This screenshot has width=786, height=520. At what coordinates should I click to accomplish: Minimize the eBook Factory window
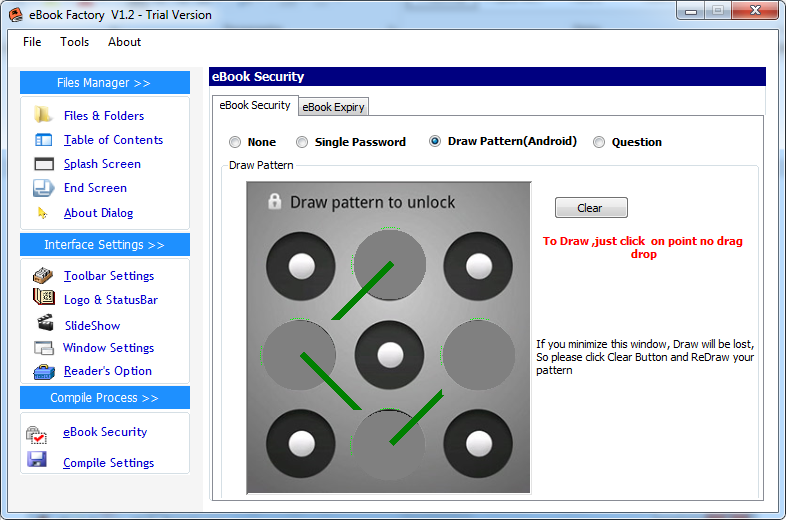click(x=691, y=11)
